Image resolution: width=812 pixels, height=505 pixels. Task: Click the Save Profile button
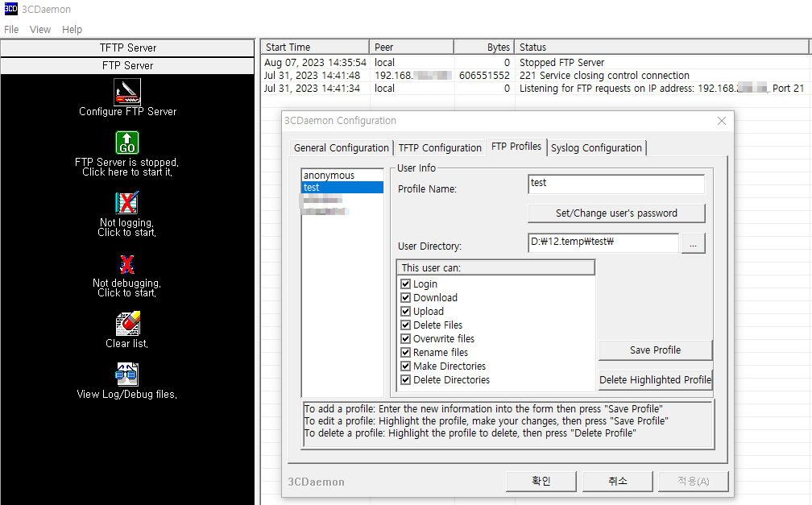(655, 350)
